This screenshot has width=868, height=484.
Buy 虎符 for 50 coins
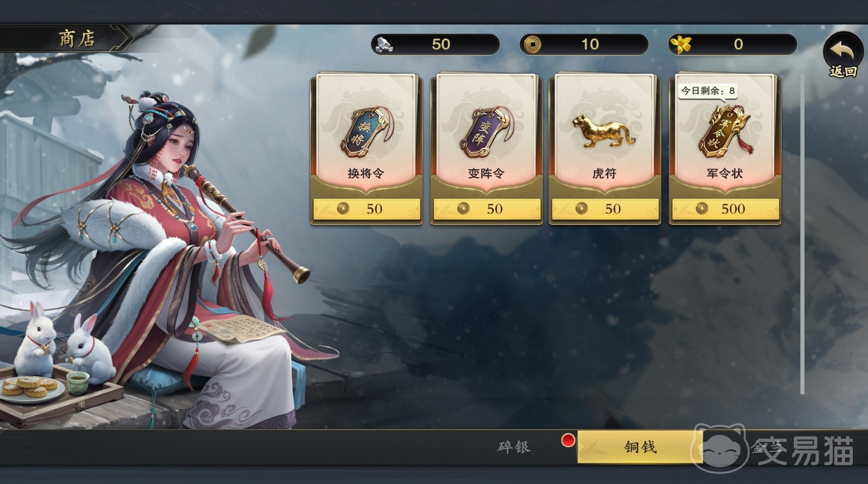pyautogui.click(x=605, y=209)
